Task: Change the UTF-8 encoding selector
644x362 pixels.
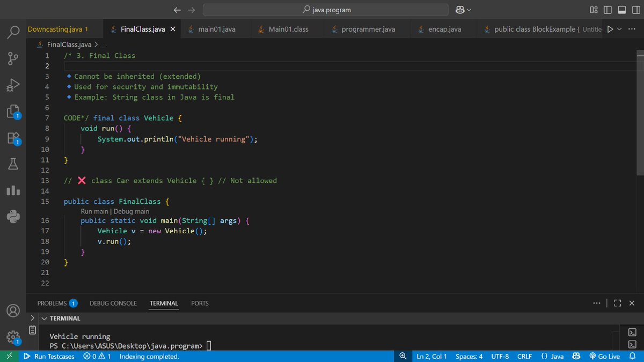Action: tap(500, 356)
